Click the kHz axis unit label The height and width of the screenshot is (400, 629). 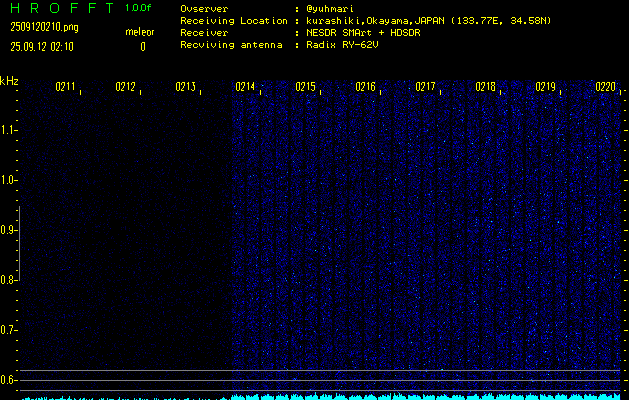tap(9, 81)
